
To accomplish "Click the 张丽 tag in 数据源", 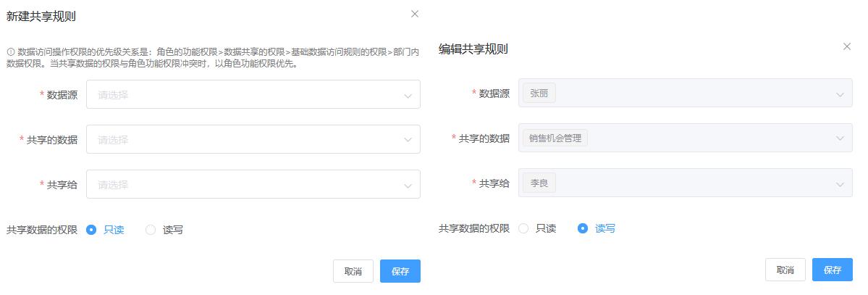I will (x=539, y=94).
